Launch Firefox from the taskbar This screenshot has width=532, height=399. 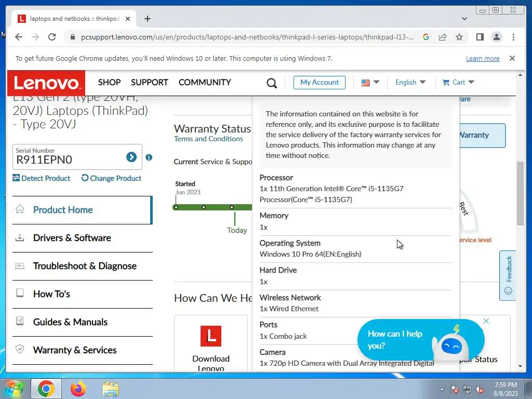click(x=78, y=389)
